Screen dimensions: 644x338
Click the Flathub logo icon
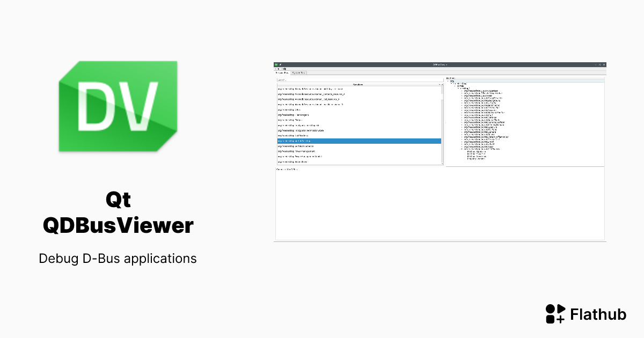click(555, 314)
